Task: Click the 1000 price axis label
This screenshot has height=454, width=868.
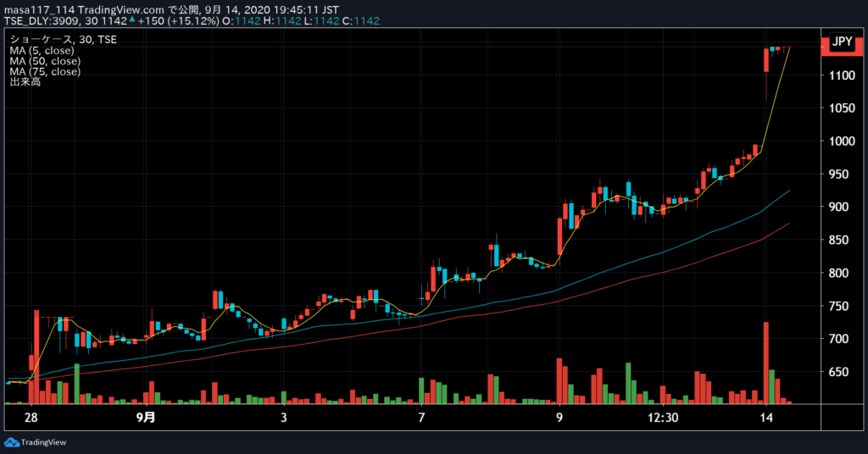Action: 842,141
